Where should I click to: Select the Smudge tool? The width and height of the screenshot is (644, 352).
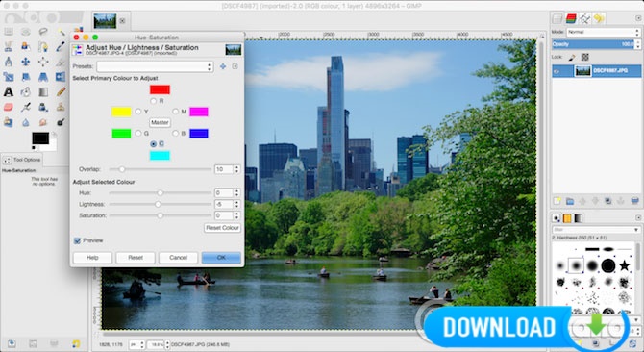tap(43, 122)
